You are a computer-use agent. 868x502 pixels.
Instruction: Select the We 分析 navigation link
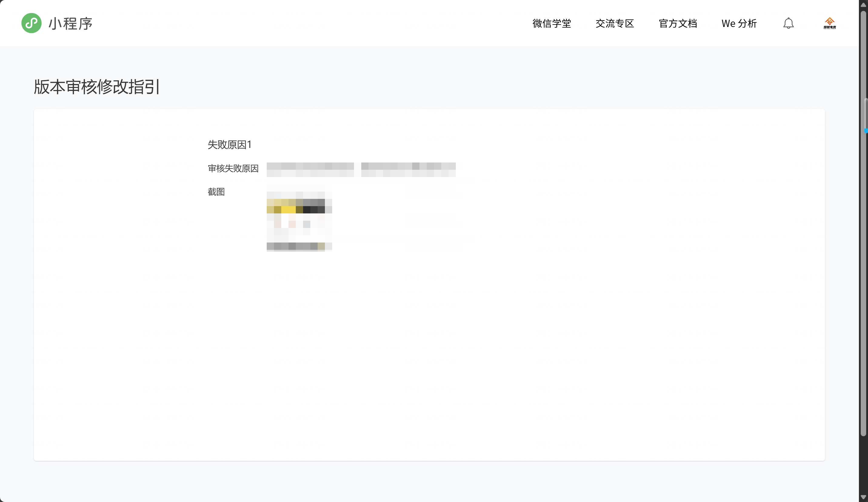(739, 23)
